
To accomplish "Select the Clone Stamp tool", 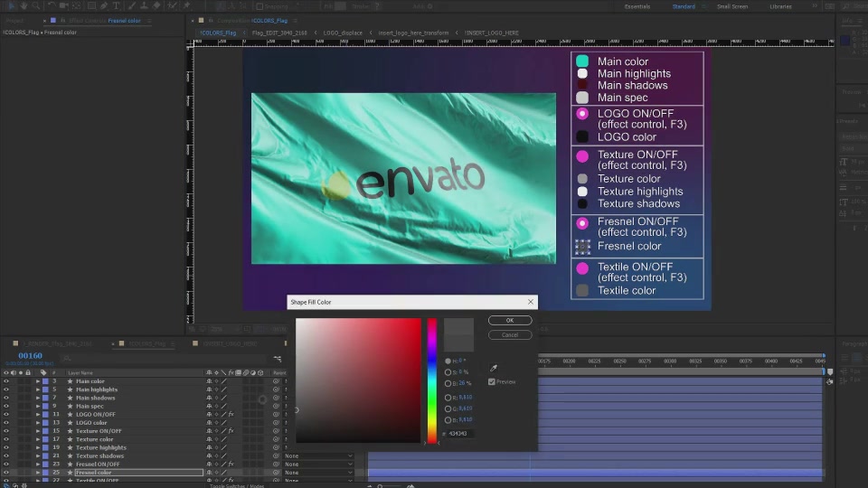I will click(x=144, y=5).
